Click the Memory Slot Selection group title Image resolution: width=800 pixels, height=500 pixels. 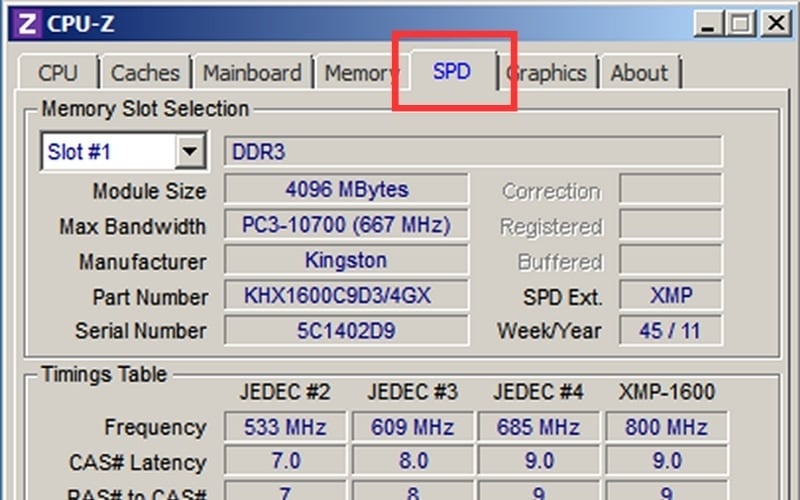click(x=145, y=109)
